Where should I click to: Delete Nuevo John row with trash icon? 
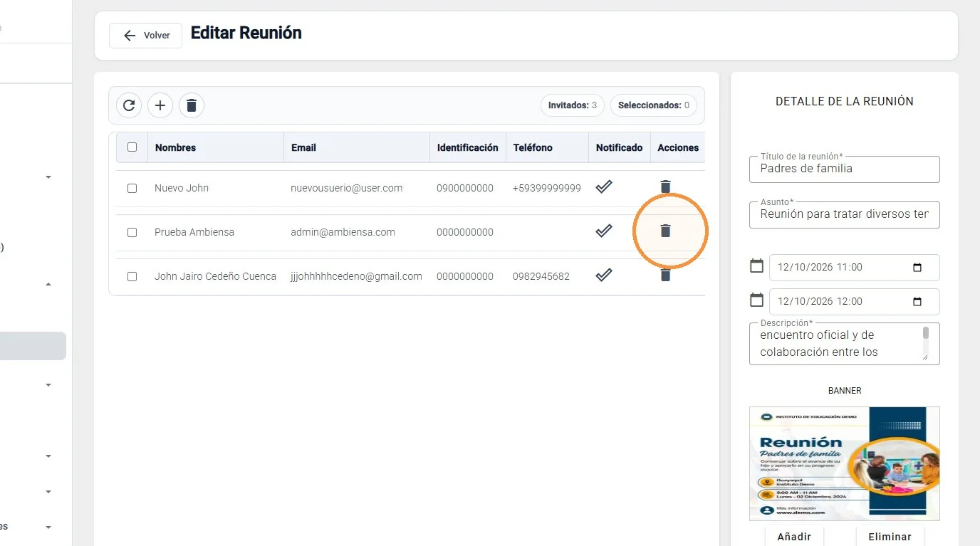pyautogui.click(x=665, y=187)
